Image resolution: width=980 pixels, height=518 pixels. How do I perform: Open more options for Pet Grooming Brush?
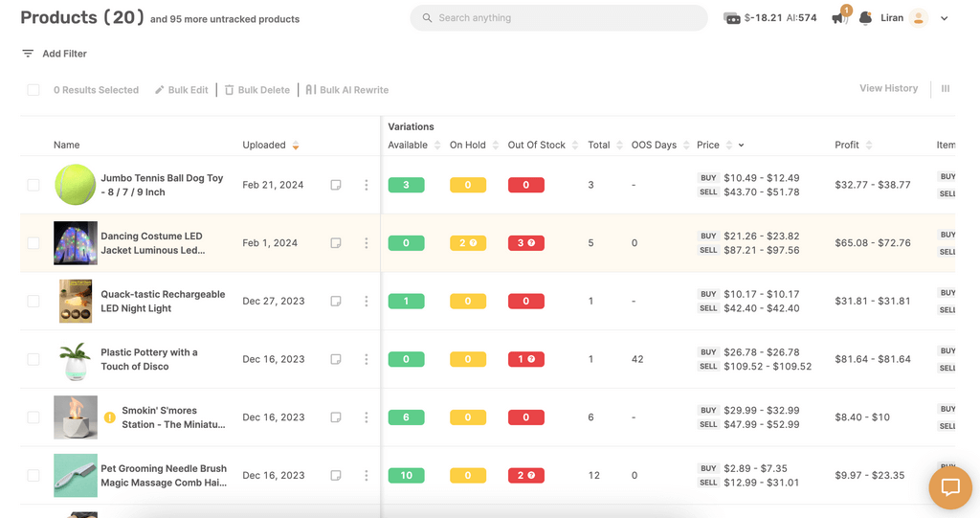pyautogui.click(x=367, y=476)
